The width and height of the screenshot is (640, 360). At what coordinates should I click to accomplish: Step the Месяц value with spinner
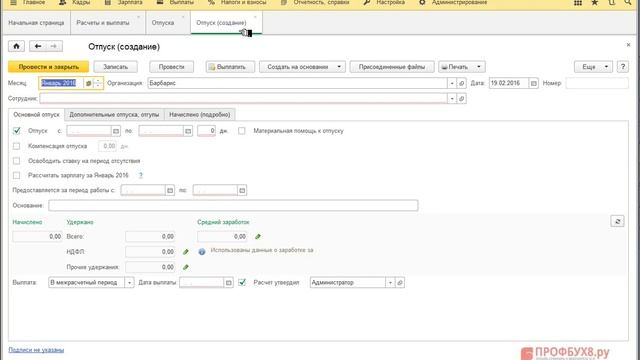[x=98, y=83]
